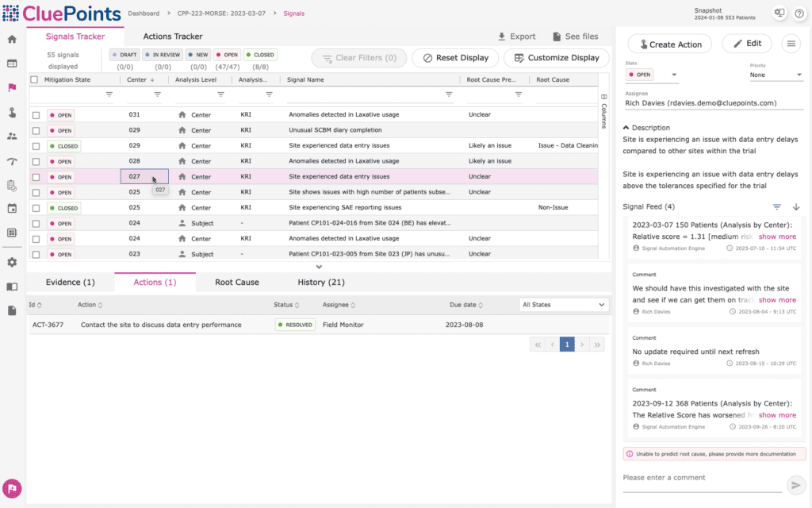Click the Customize Display button
The height and width of the screenshot is (508, 812).
(x=556, y=58)
